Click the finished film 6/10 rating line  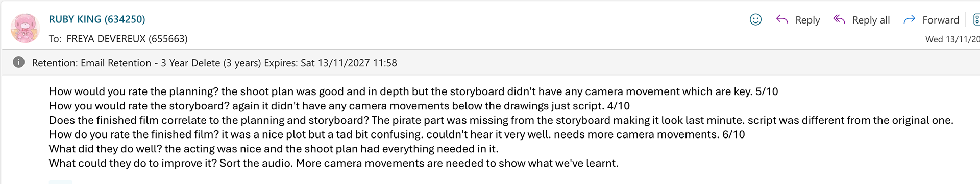tap(397, 134)
